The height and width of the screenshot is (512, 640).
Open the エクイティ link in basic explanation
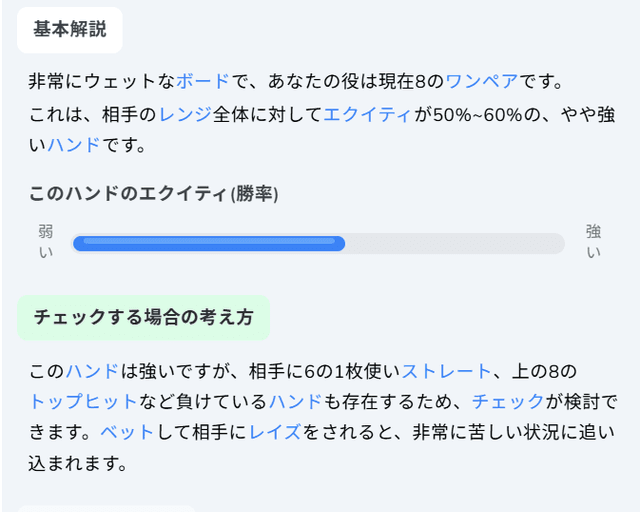(367, 115)
